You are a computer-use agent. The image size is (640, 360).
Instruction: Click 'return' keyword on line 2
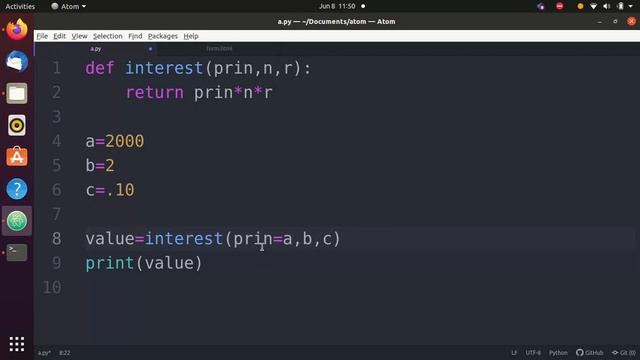tap(155, 92)
